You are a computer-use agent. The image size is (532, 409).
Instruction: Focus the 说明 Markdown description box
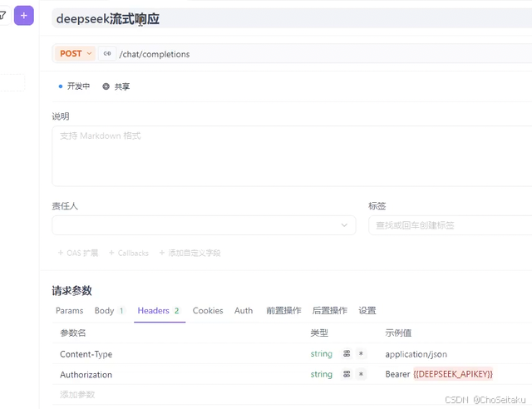[x=292, y=156]
